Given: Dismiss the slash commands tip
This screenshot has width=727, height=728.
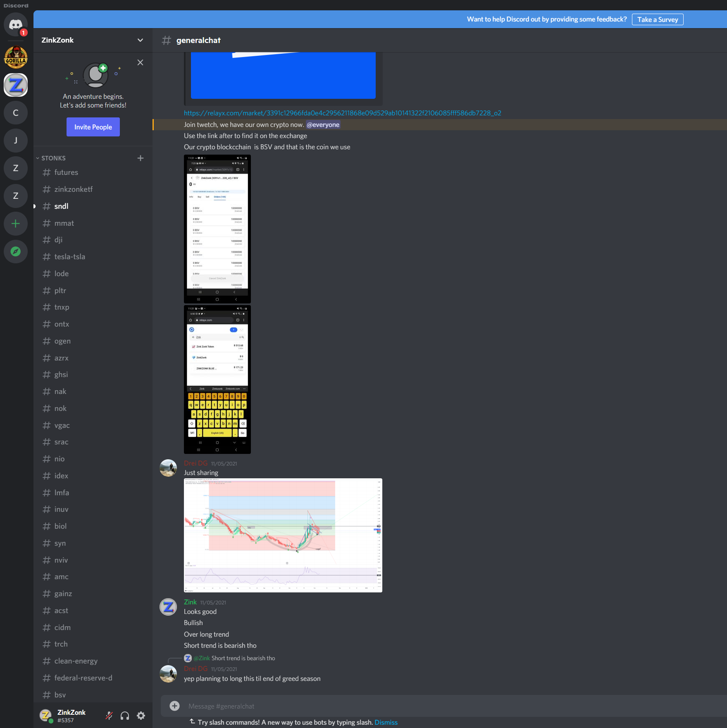Looking at the screenshot, I should (x=386, y=722).
